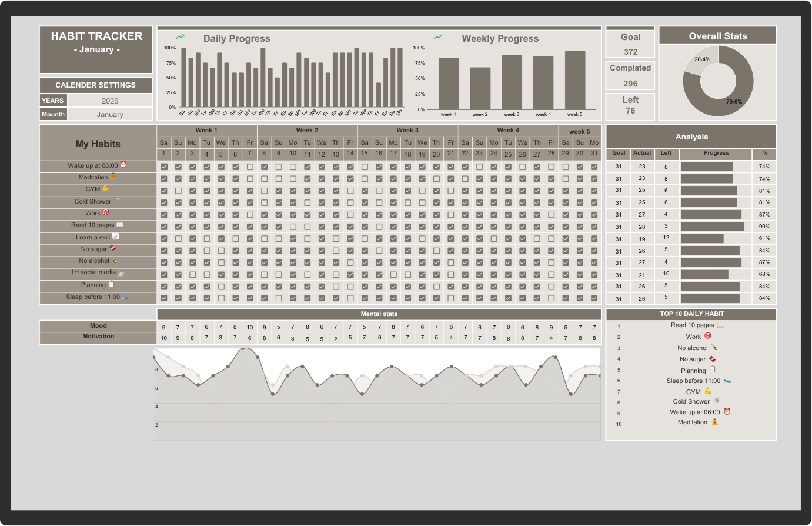
Task: Click the alarm clock icon in My Habits
Action: pyautogui.click(x=123, y=165)
